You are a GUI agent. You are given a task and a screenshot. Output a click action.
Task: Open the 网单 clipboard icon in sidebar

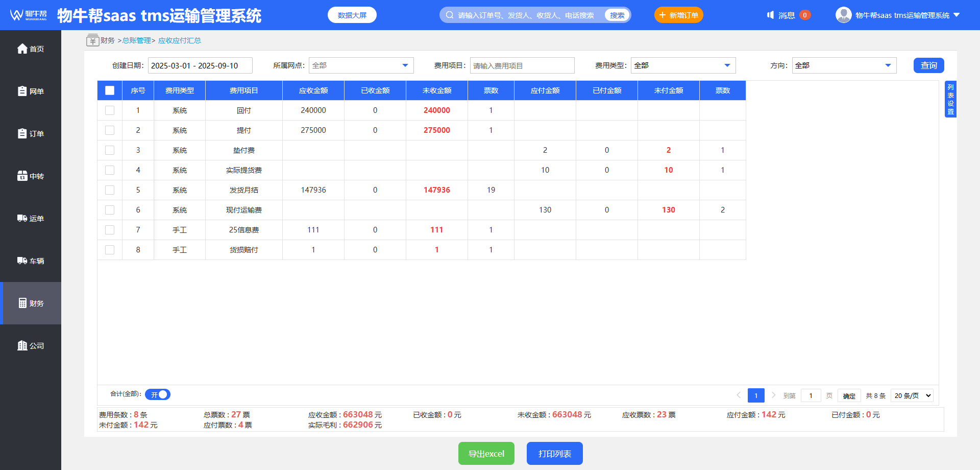coord(22,91)
